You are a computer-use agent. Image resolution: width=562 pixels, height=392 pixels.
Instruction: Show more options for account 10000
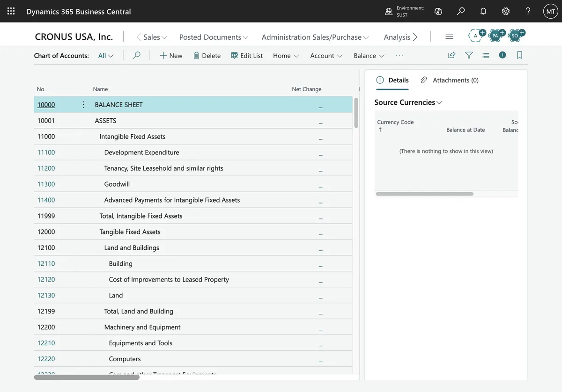click(84, 105)
